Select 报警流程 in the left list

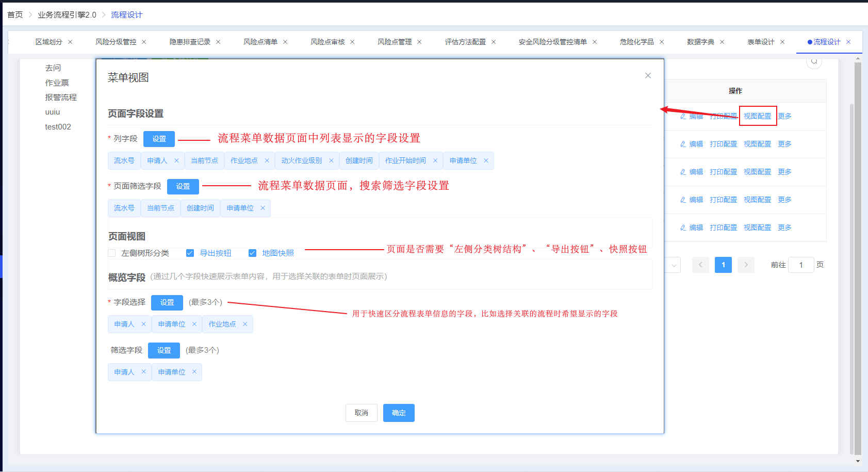pyautogui.click(x=61, y=97)
